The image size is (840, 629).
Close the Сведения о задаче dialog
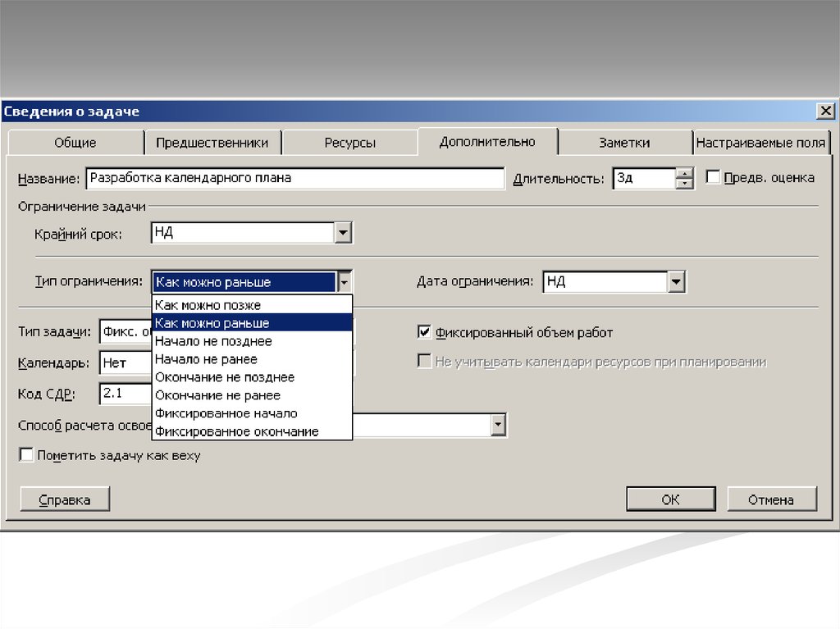[x=824, y=112]
